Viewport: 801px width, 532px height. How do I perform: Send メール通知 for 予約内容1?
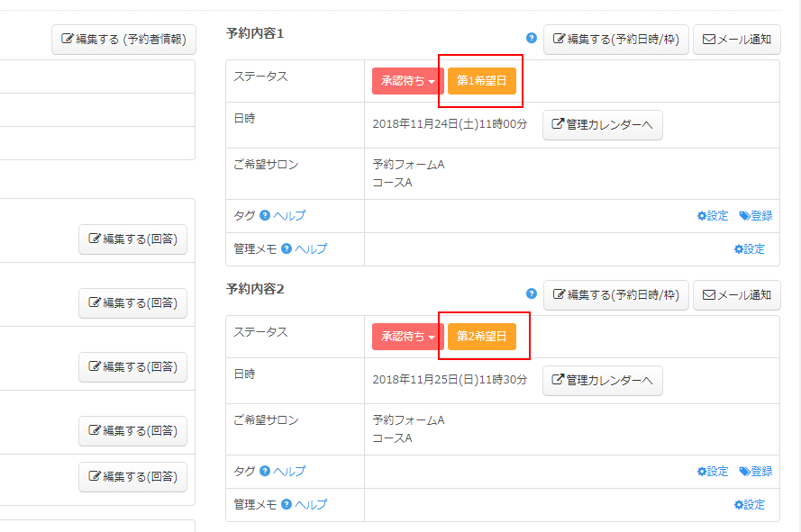736,40
